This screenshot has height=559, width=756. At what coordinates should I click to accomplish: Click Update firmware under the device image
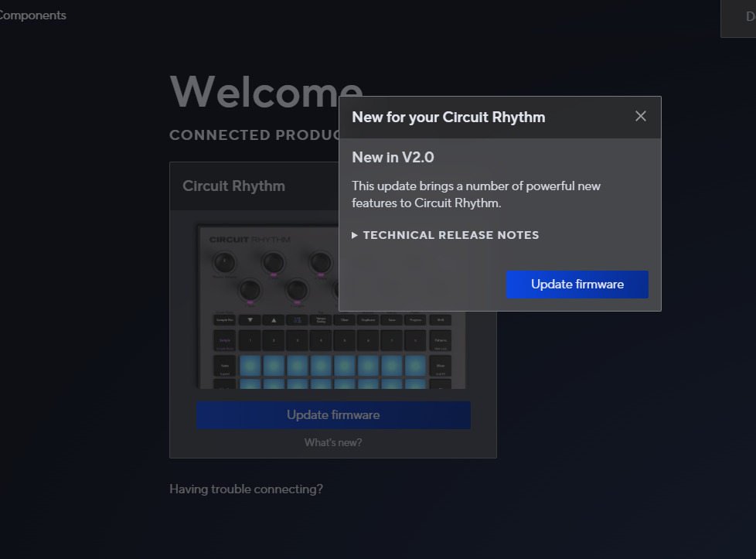(333, 414)
